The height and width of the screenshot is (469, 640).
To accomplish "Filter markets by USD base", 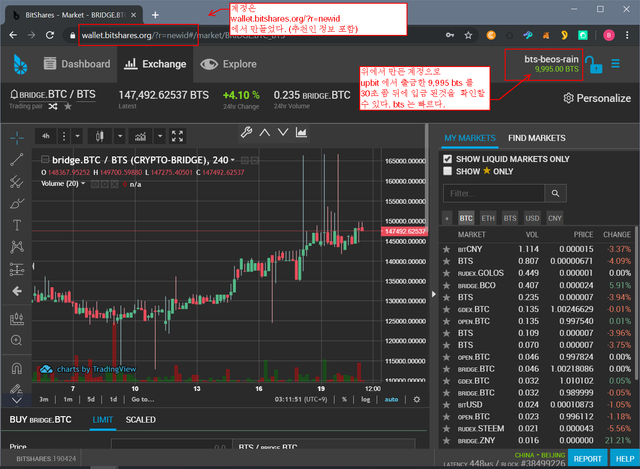I will click(x=532, y=218).
